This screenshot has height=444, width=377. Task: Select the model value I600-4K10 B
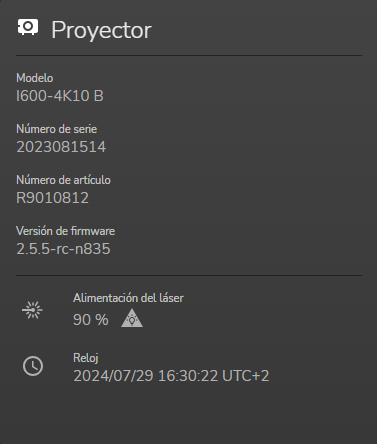tap(60, 96)
